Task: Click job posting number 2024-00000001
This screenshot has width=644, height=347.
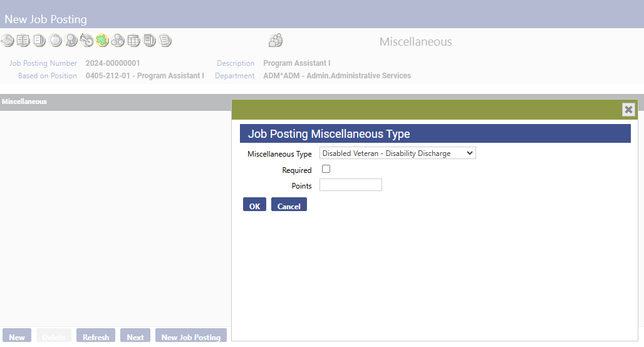Action: pyautogui.click(x=113, y=63)
